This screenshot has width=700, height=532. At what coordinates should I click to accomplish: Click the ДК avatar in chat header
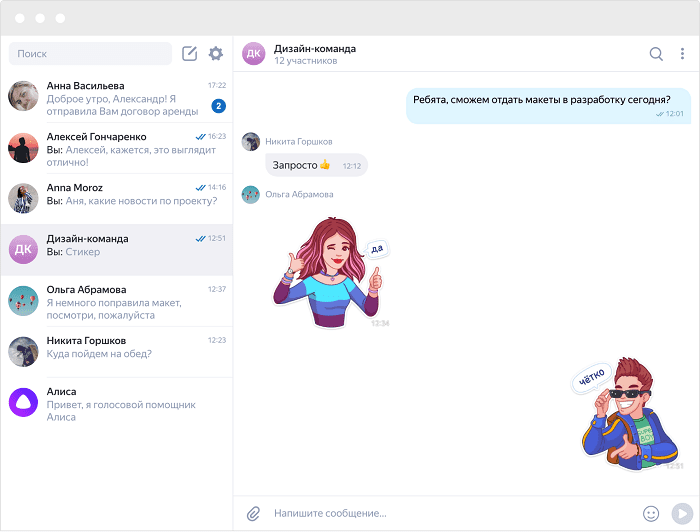[x=254, y=54]
